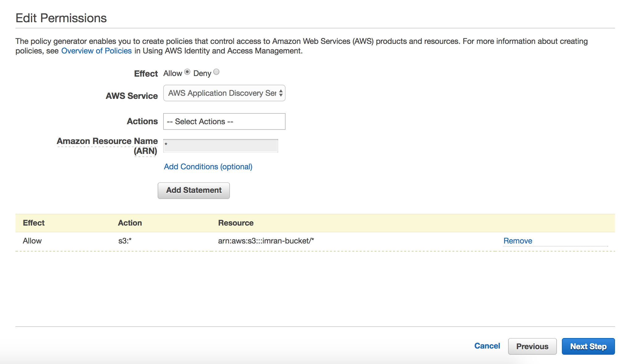Click Add Conditions (optional) link
This screenshot has width=628, height=364.
point(208,167)
